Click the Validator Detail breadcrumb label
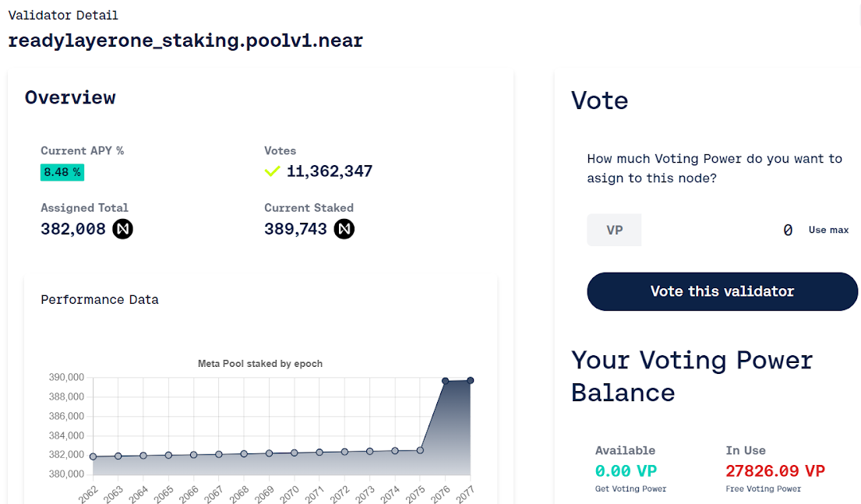 pyautogui.click(x=63, y=15)
